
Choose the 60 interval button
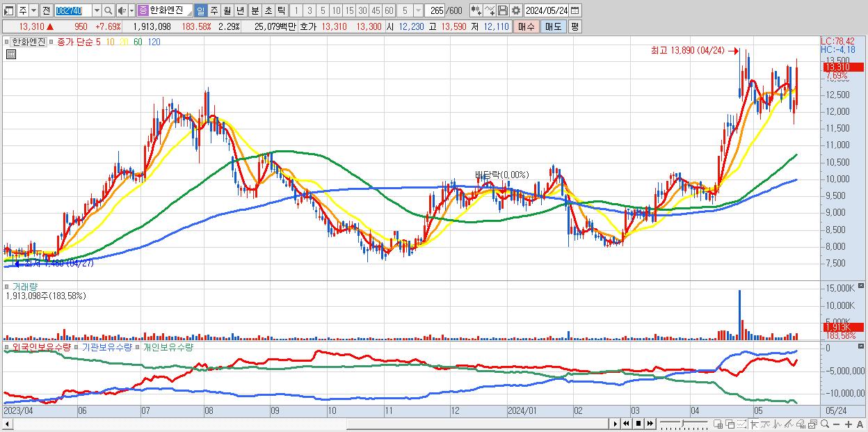(389, 10)
